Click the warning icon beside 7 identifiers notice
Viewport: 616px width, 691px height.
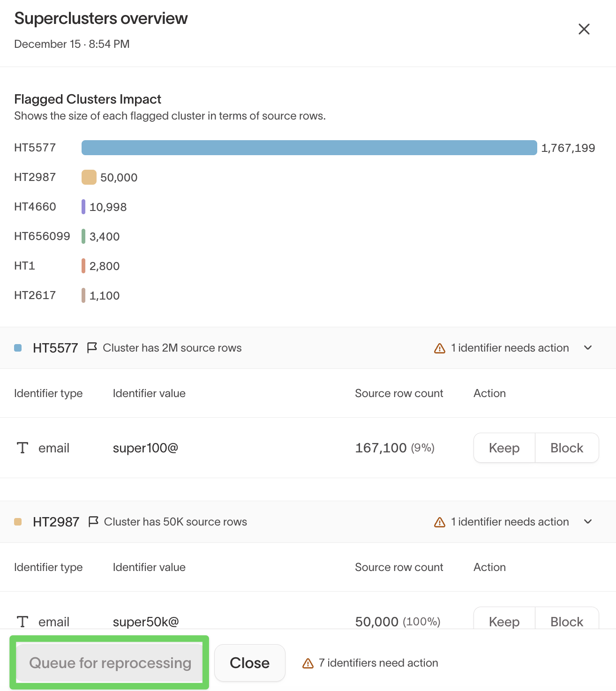(308, 663)
